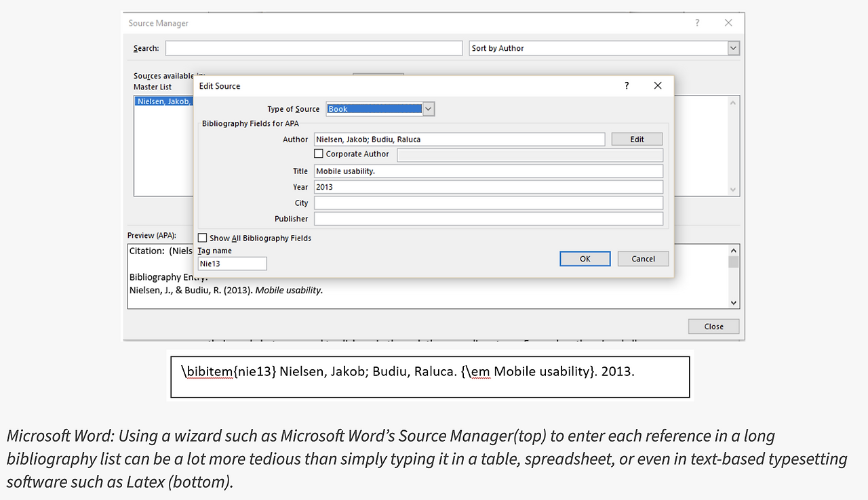
Task: Dismiss the dialog using Cancel
Action: coord(642,258)
